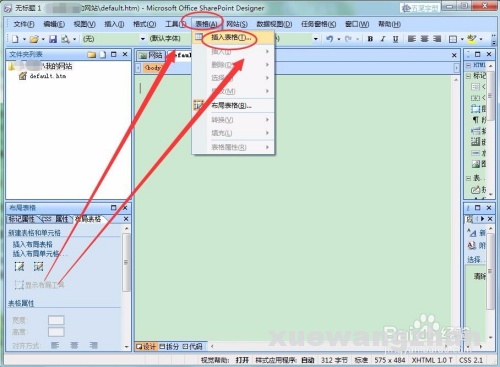The width and height of the screenshot is (500, 367).
Task: Collapse the 表 group in toolbox
Action: [x=468, y=178]
